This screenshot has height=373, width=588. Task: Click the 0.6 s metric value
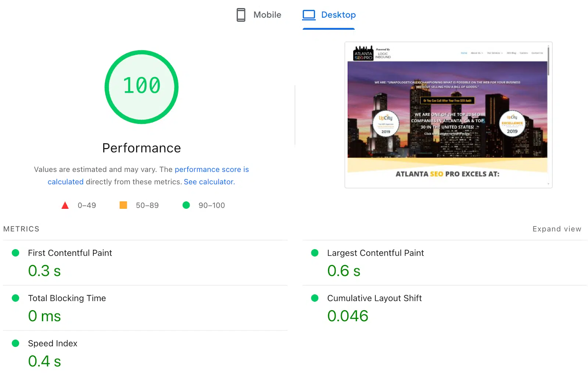[344, 271]
